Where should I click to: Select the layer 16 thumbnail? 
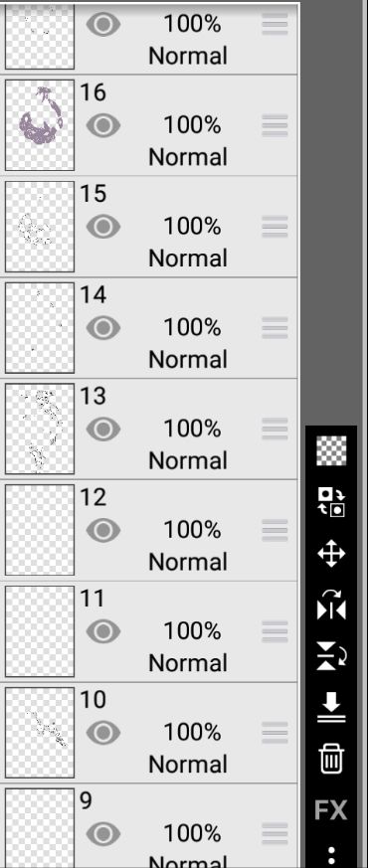40,125
